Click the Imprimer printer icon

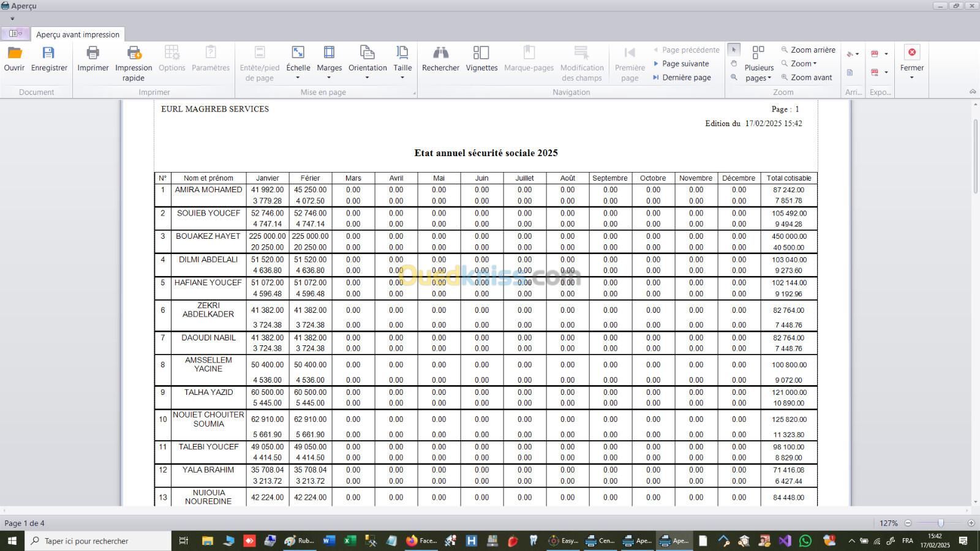(92, 53)
